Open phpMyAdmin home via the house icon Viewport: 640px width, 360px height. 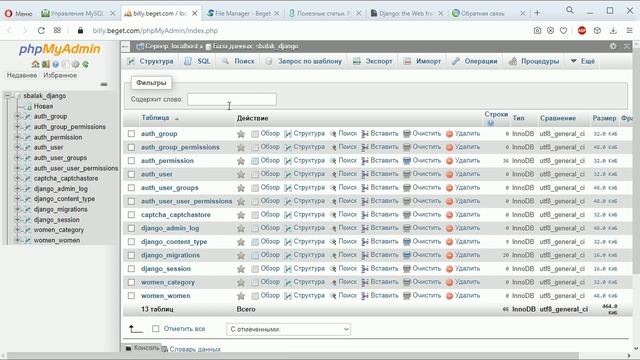36,64
